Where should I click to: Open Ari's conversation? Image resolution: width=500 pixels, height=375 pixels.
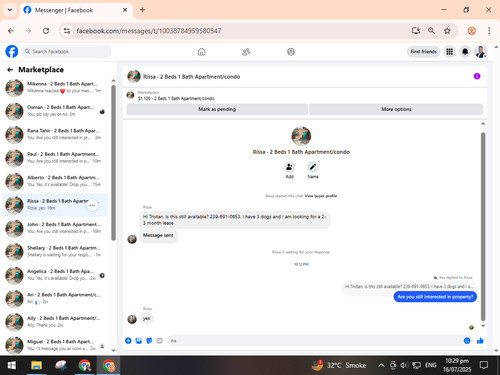coord(55,299)
